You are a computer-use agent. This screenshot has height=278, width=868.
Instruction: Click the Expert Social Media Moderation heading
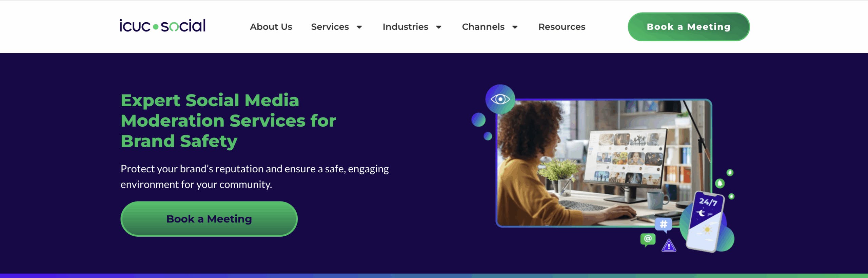point(228,121)
